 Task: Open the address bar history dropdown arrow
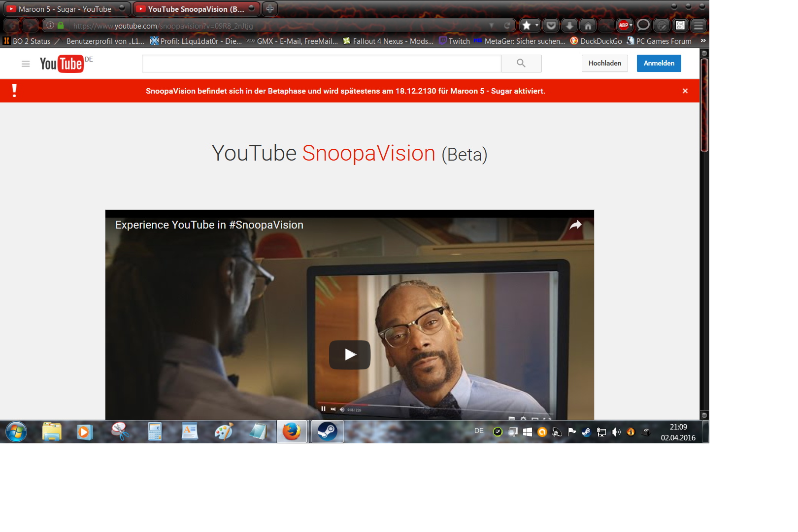coord(492,26)
